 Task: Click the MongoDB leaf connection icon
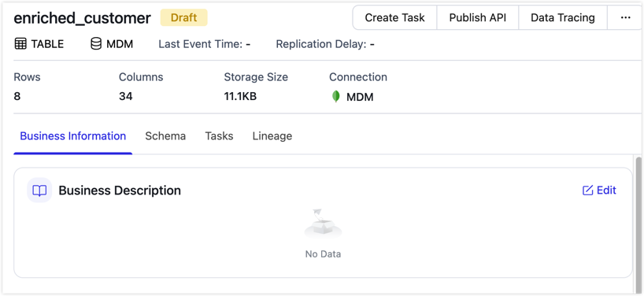point(336,97)
